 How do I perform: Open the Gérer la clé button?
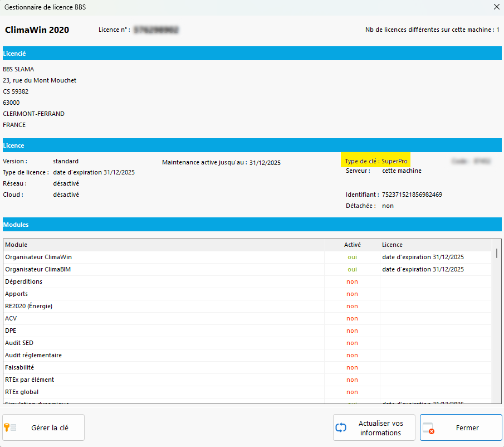click(x=43, y=427)
